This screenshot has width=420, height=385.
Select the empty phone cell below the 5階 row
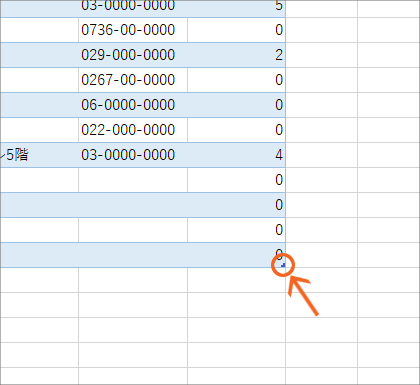click(133, 180)
